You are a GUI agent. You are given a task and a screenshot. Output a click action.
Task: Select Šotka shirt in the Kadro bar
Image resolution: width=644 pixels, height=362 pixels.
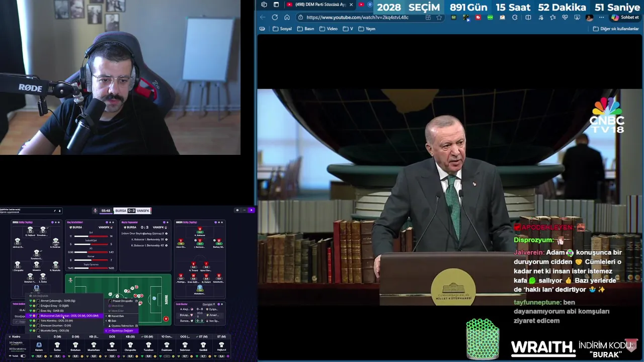click(57, 345)
